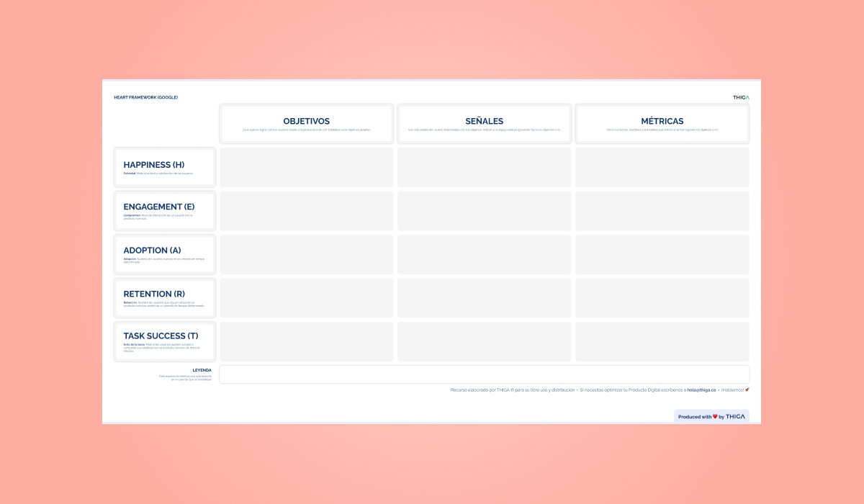
Task: Click inside the Leyenda text box
Action: 485,374
